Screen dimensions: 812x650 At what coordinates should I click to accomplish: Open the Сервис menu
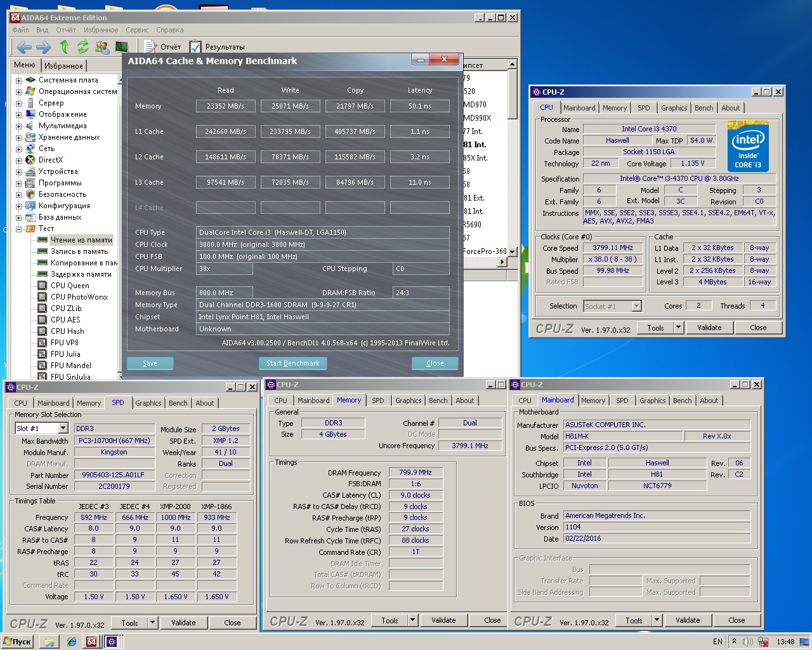(x=137, y=30)
